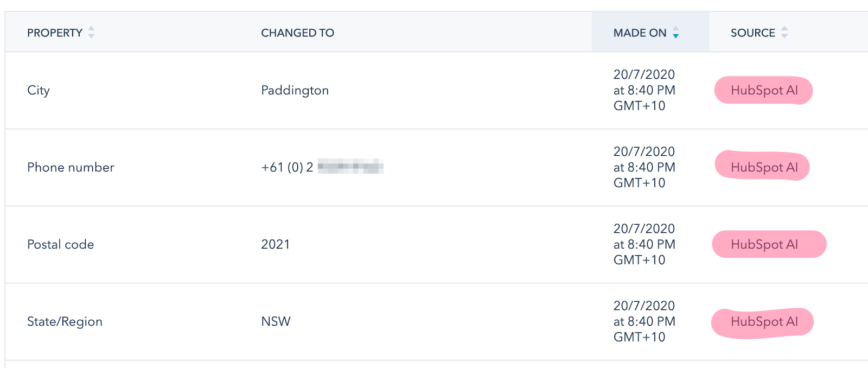Click HubSpot AI badge in City row
Viewport: 868px width, 368px height.
click(764, 90)
